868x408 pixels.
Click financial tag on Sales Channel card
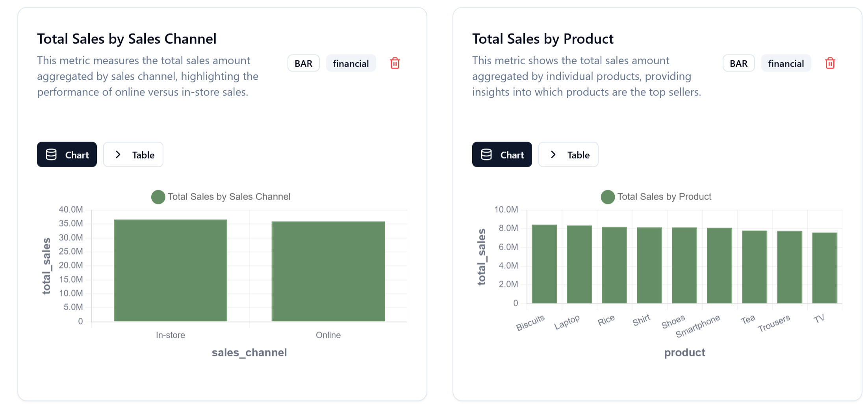tap(351, 63)
